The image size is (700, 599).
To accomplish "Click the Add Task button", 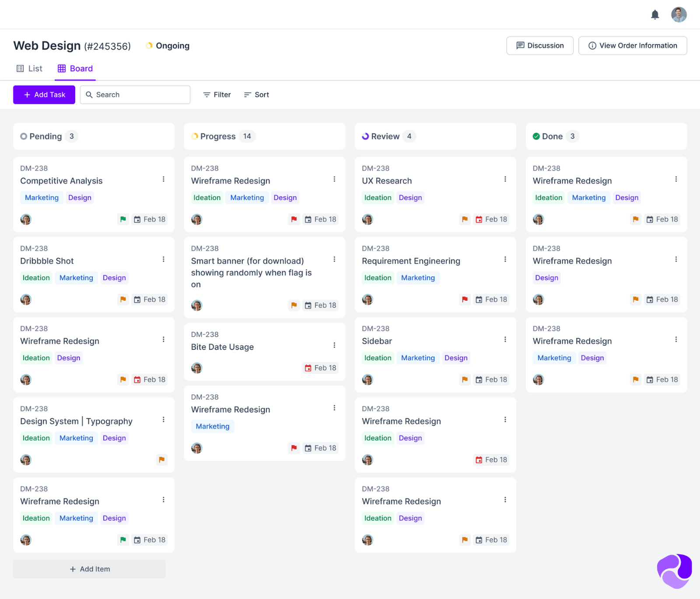I will click(44, 94).
